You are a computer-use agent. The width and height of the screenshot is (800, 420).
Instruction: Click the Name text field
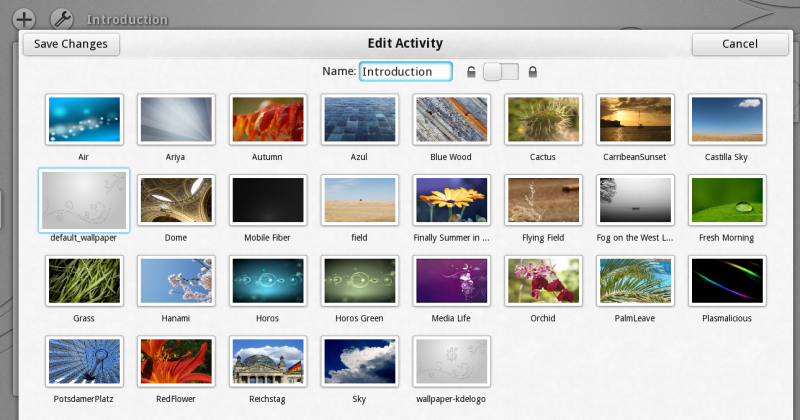(x=405, y=72)
